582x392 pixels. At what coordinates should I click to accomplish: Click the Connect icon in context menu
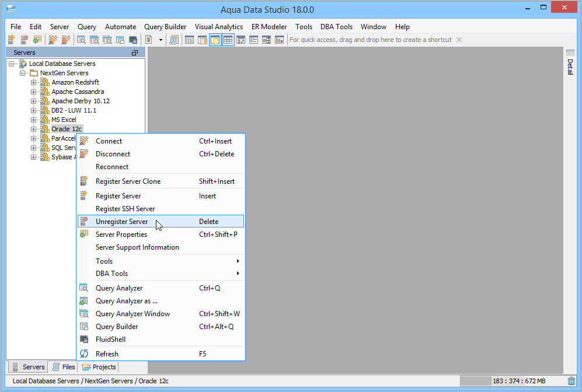pos(84,141)
